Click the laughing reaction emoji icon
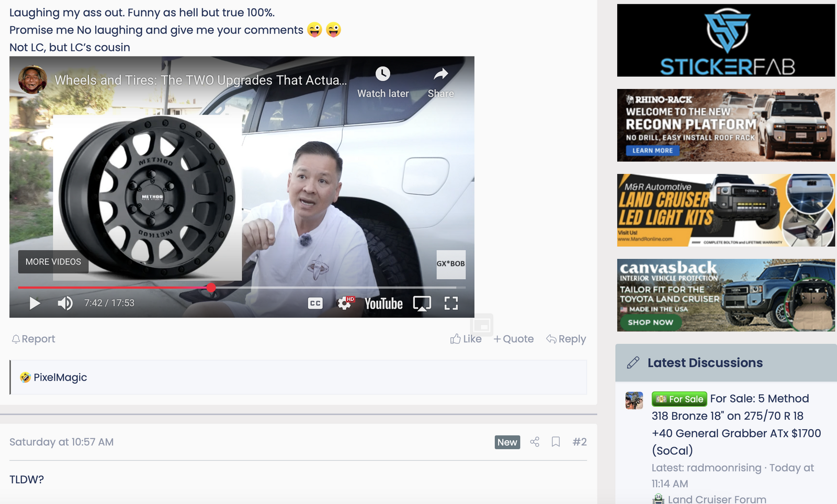 [25, 377]
